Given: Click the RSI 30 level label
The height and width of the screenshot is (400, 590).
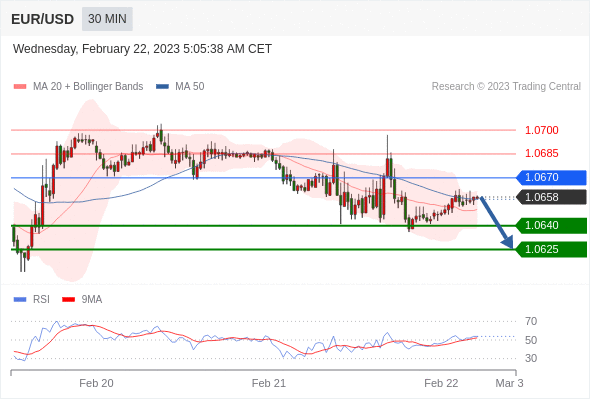Looking at the screenshot, I should pos(531,359).
